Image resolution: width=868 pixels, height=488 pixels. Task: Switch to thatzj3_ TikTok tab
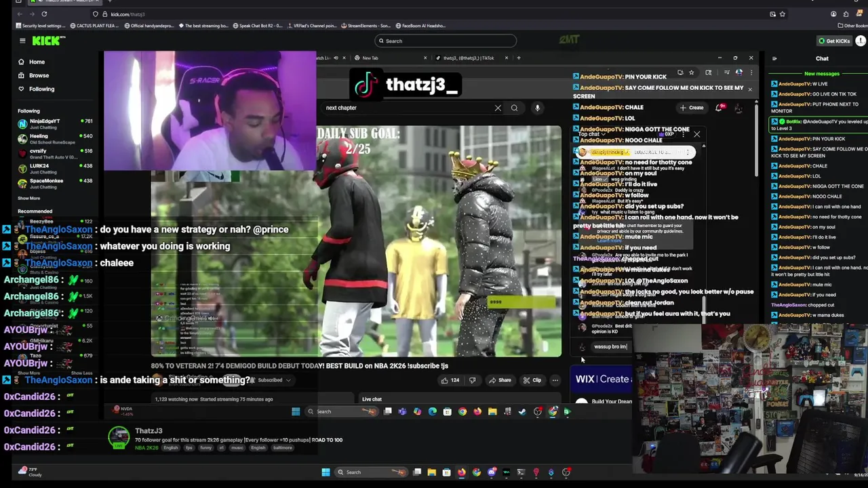click(x=471, y=58)
